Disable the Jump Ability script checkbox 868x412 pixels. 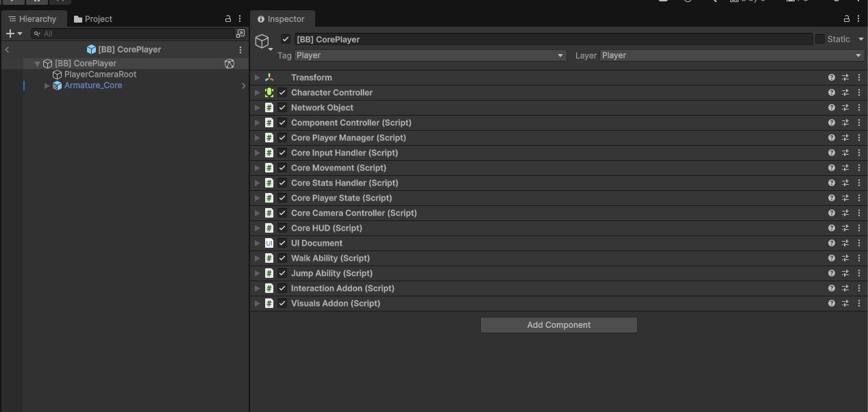pos(282,273)
